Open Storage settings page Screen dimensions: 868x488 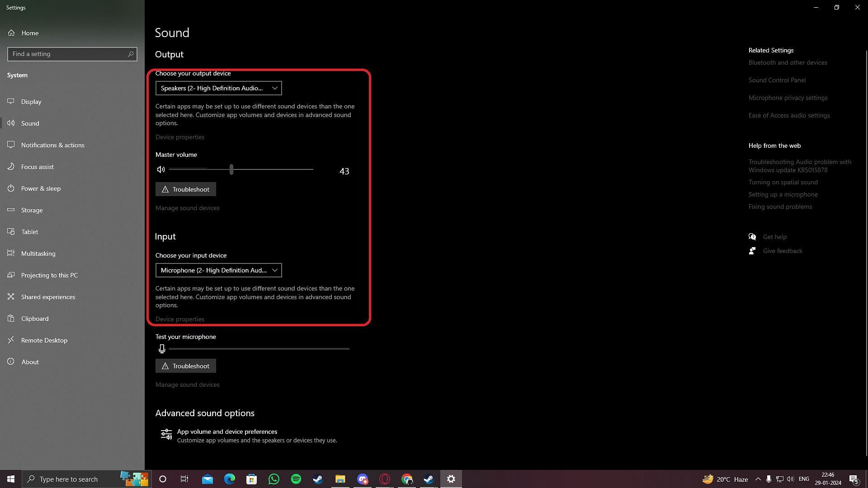point(72,210)
